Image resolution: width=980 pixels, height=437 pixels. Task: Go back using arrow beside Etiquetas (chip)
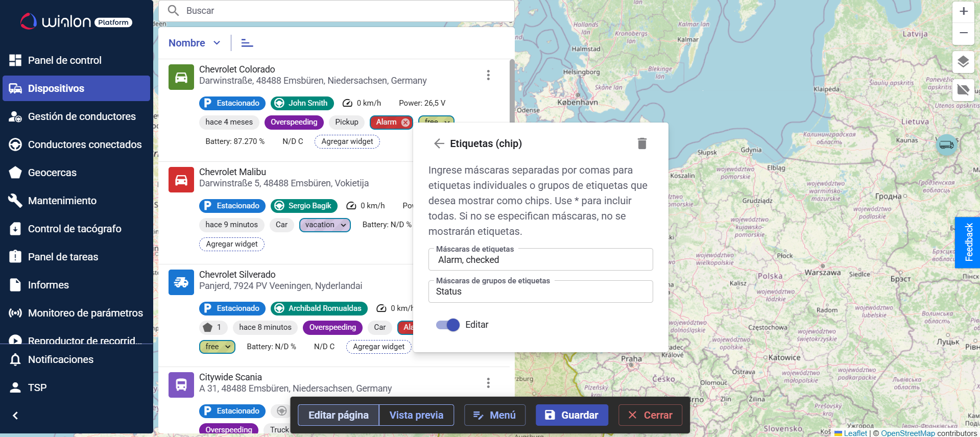439,143
